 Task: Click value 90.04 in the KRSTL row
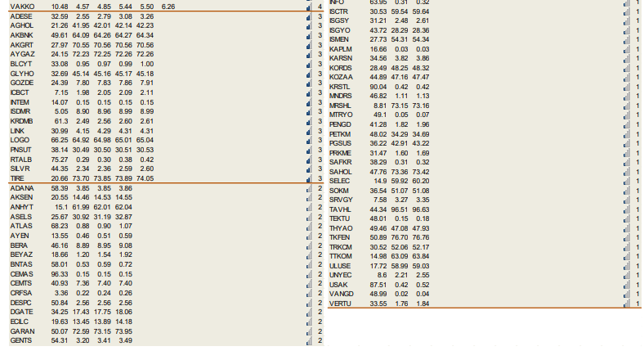coord(378,87)
